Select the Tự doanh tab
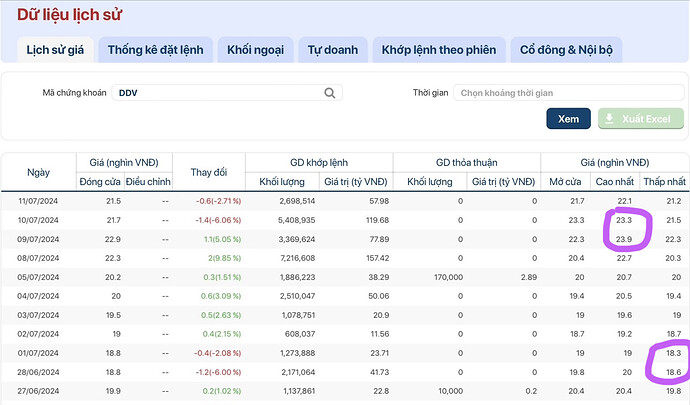Viewport: 690px width, 405px height. [x=329, y=50]
